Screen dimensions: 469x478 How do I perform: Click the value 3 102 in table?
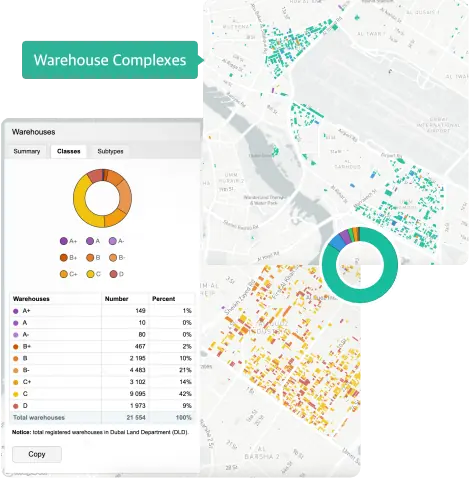click(x=138, y=382)
